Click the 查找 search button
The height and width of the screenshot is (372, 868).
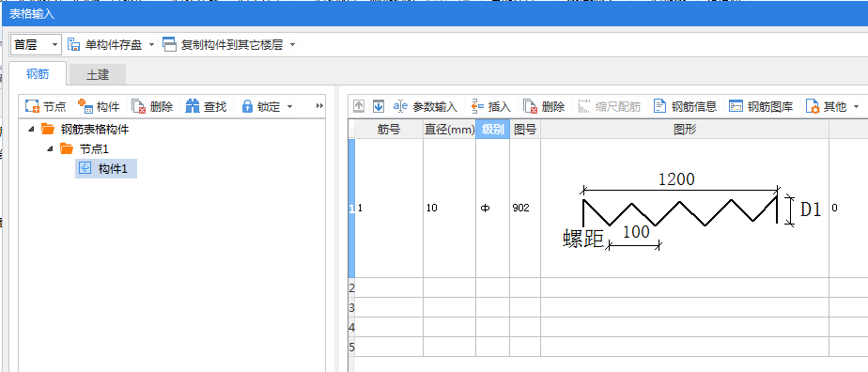[x=206, y=106]
